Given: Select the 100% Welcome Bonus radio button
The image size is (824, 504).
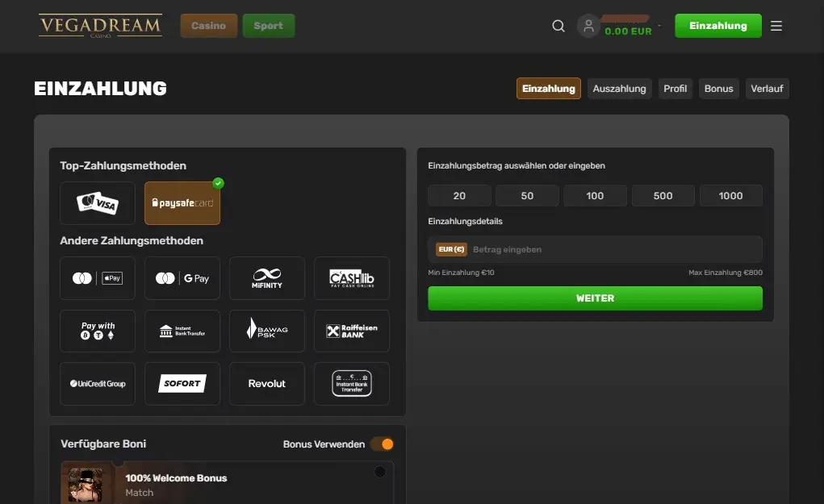Looking at the screenshot, I should [x=380, y=472].
